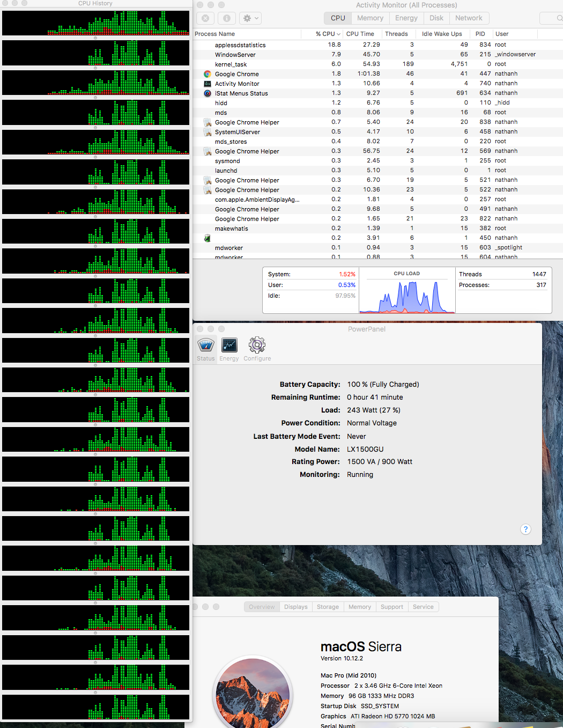Image resolution: width=563 pixels, height=728 pixels.
Task: Select the mds_stores process row
Action: [378, 142]
